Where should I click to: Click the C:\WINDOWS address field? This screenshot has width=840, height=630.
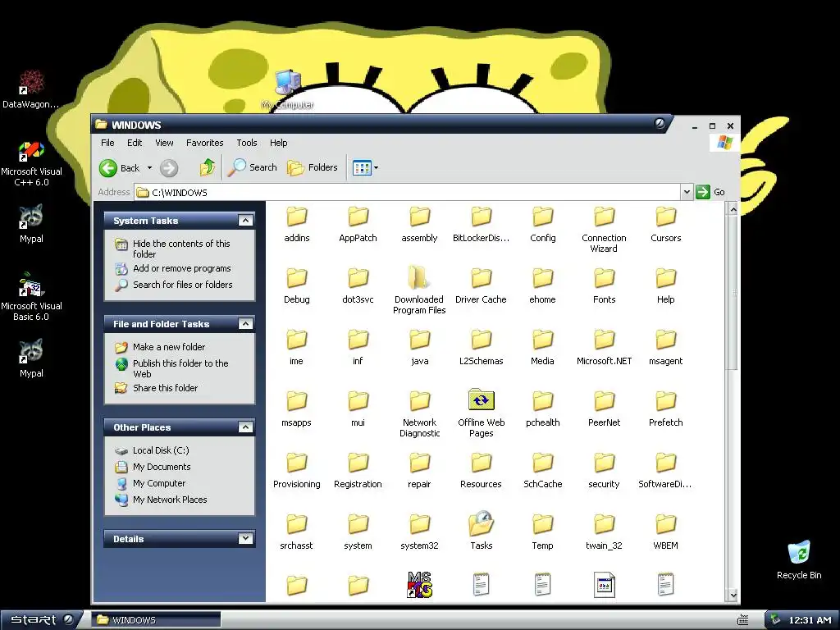point(407,192)
